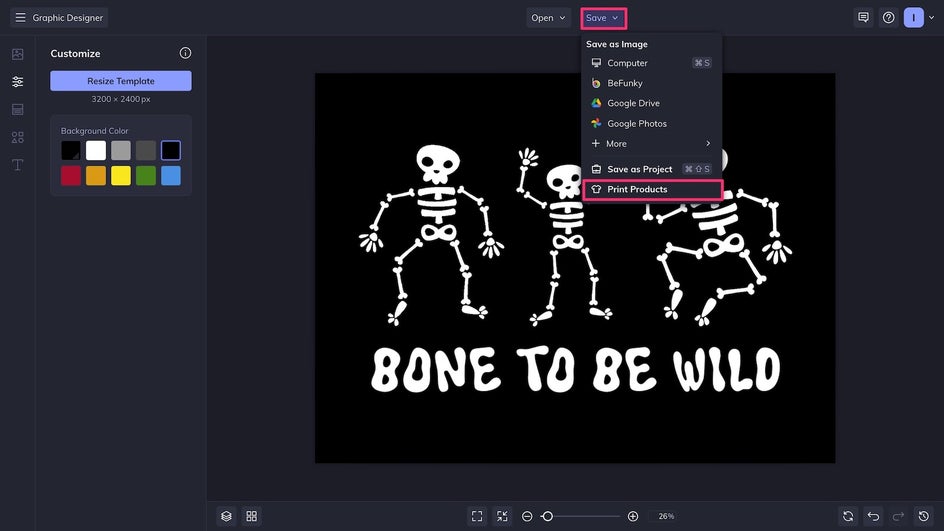
Task: Pick the green background color swatch
Action: point(146,176)
